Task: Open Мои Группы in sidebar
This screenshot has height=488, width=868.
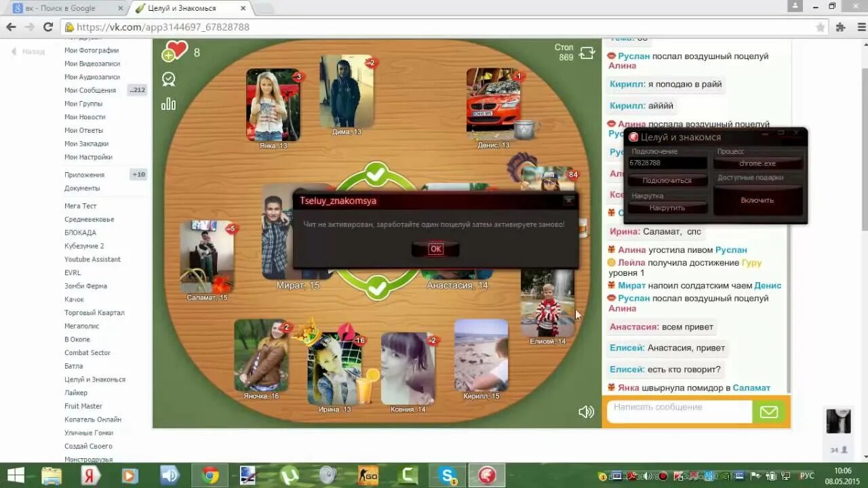Action: (83, 104)
